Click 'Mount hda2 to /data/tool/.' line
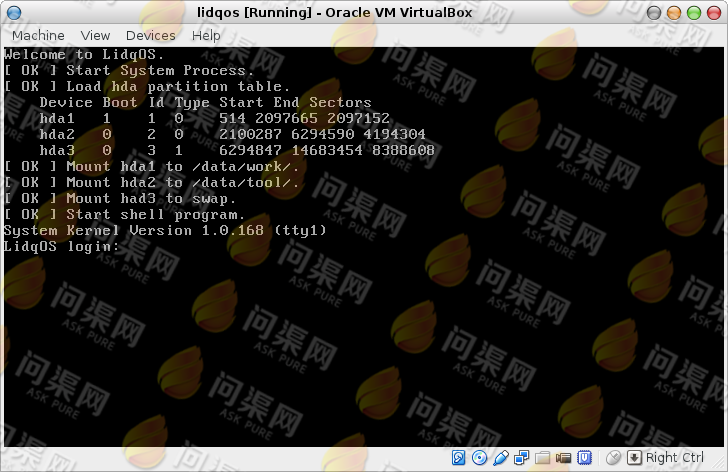 click(x=151, y=182)
